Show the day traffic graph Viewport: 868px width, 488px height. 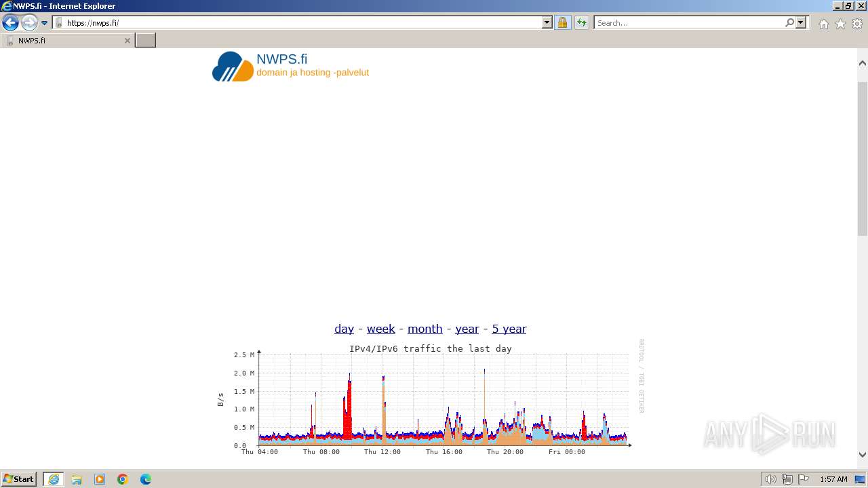tap(344, 329)
